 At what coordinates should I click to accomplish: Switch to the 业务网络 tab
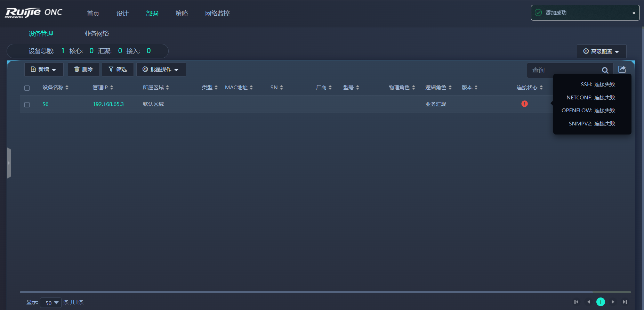[x=97, y=34]
